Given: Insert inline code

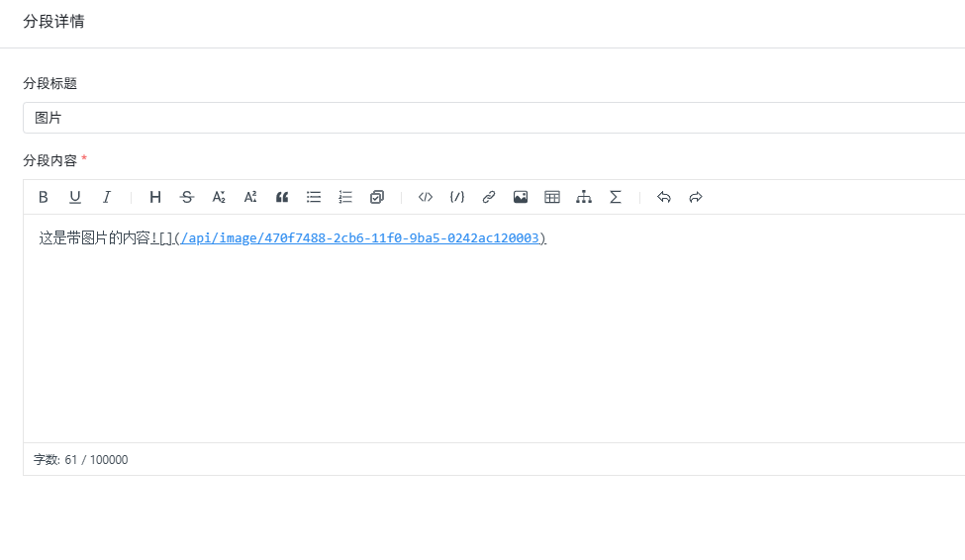Looking at the screenshot, I should [x=426, y=197].
